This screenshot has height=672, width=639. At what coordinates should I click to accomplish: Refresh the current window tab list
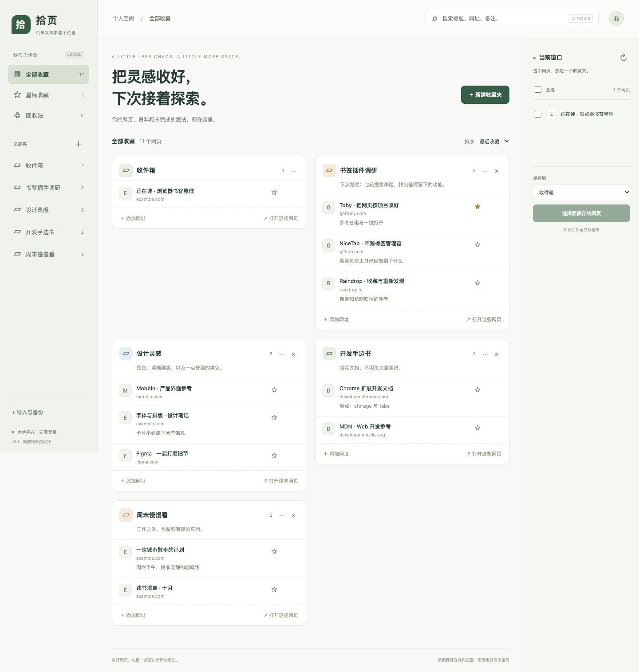623,57
